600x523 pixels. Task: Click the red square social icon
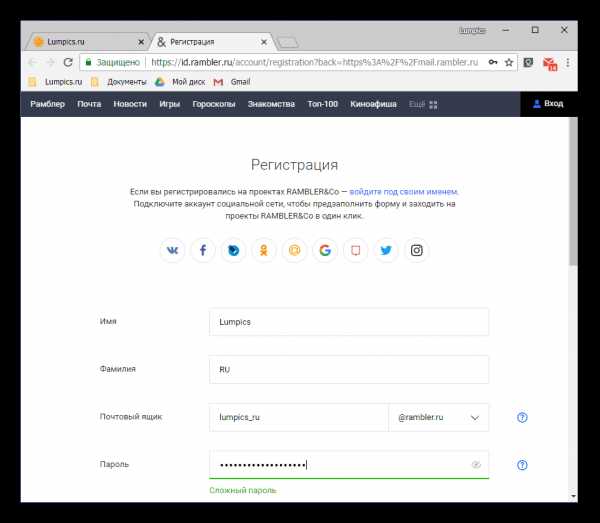(355, 250)
